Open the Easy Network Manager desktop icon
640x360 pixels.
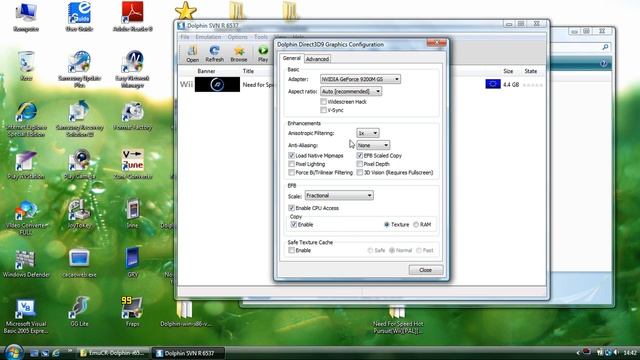(x=133, y=69)
